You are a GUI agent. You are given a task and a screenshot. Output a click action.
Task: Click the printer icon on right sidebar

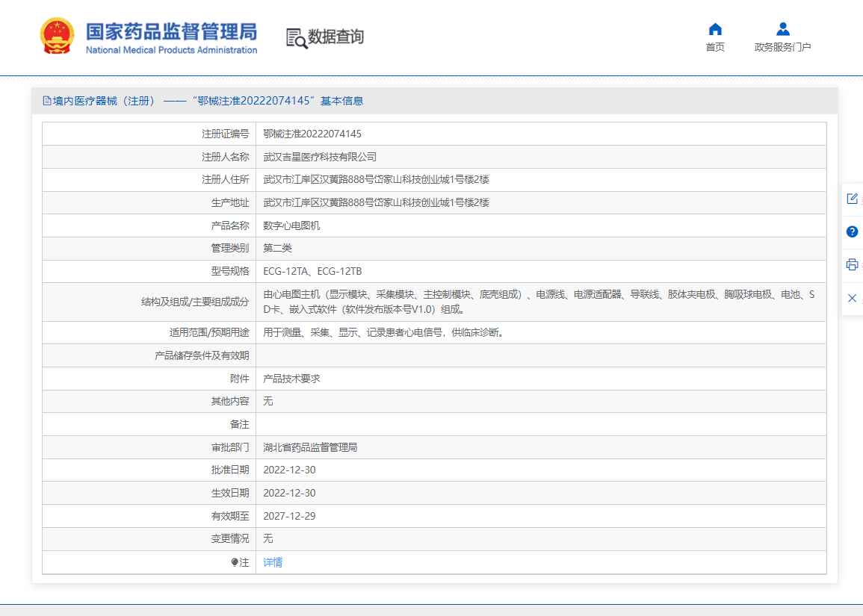(852, 264)
